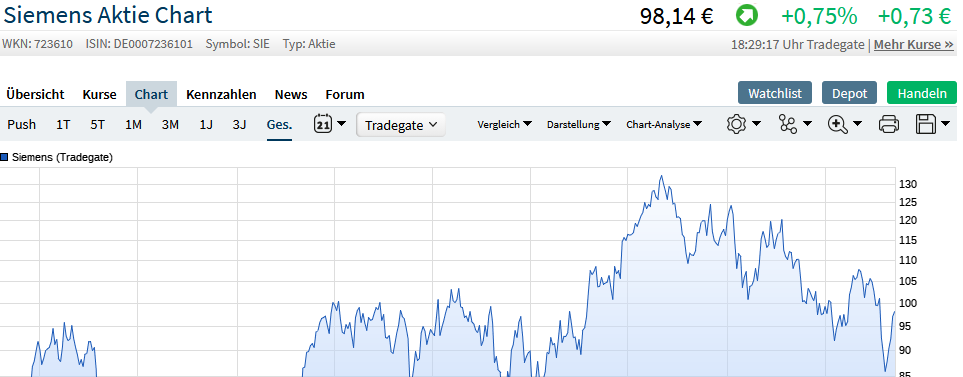The height and width of the screenshot is (377, 963).
Task: Select the Ges. total time range
Action: point(279,124)
